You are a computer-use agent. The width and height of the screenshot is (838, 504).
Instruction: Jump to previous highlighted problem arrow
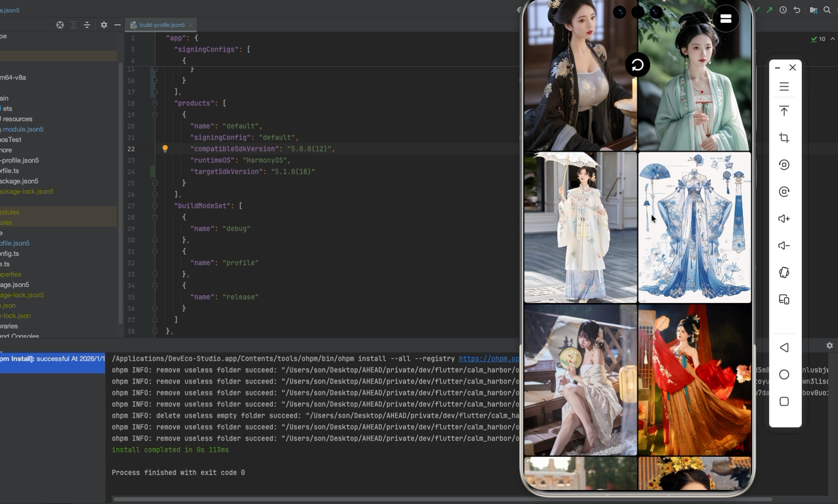point(833,39)
